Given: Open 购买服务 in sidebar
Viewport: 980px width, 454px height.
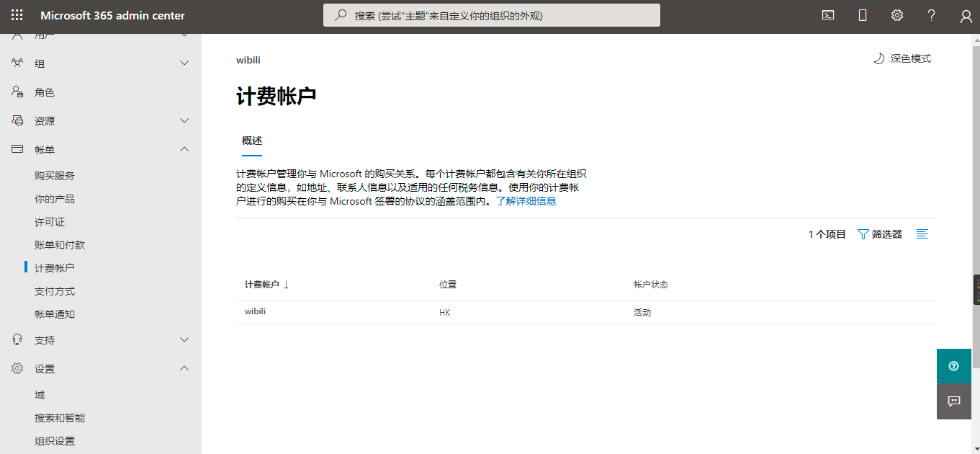Looking at the screenshot, I should (55, 176).
